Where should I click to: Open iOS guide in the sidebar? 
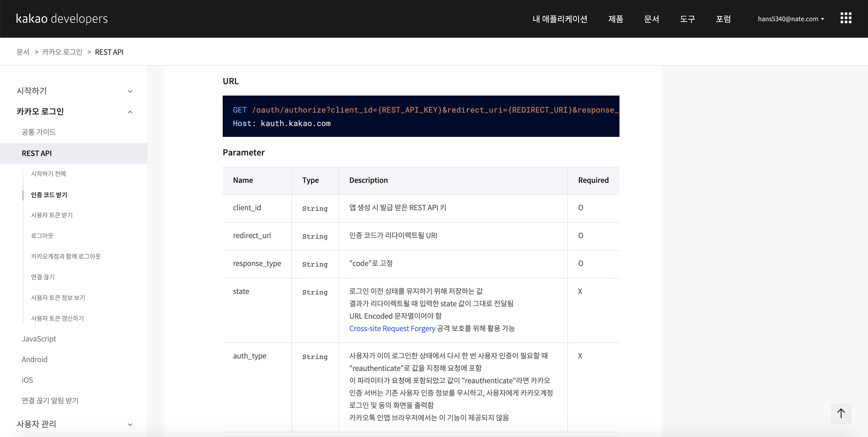click(27, 380)
